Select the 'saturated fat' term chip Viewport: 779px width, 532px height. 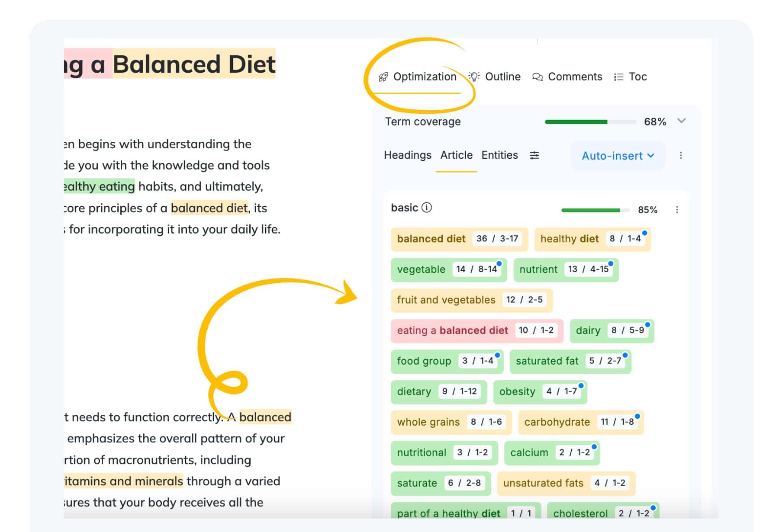(570, 361)
